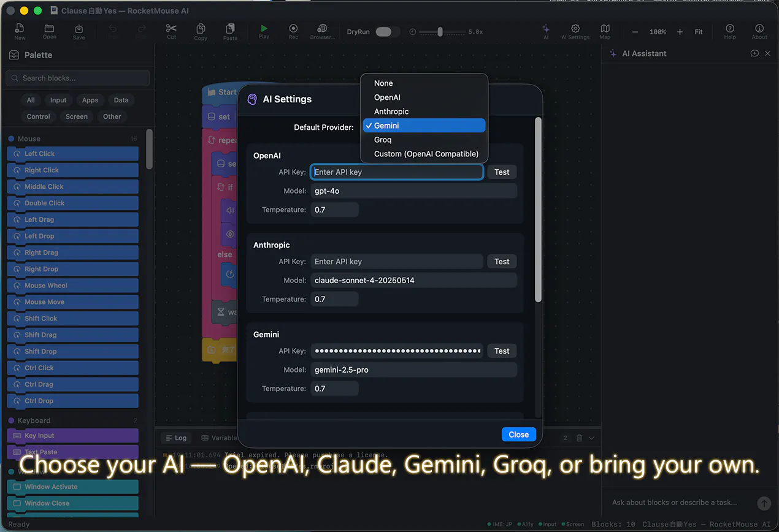
Task: Pick the Double Click block
Action: coord(72,203)
